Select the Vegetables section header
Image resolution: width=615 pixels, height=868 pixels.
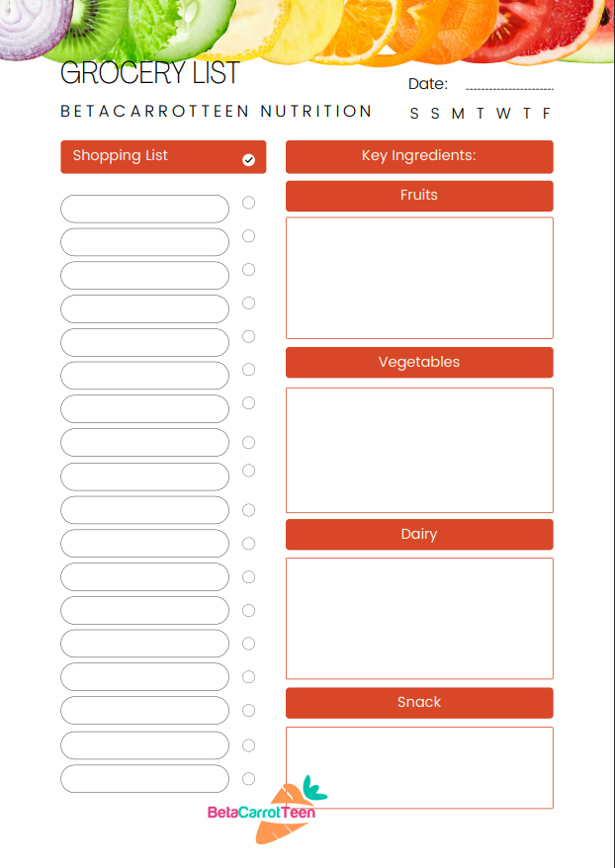419,363
